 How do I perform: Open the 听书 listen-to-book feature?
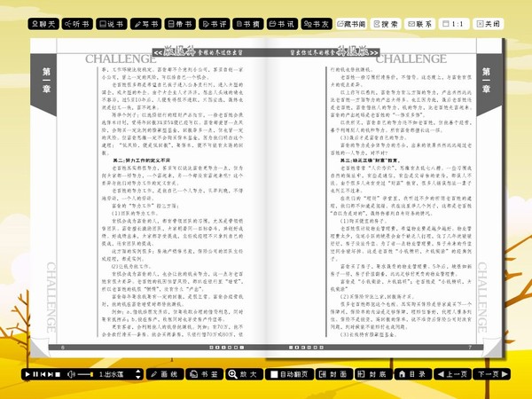point(77,24)
